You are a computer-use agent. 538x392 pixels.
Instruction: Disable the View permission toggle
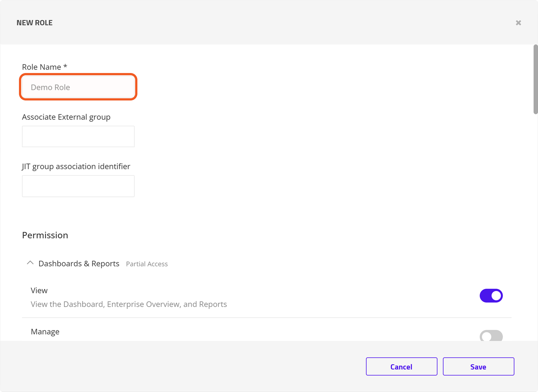(x=491, y=296)
